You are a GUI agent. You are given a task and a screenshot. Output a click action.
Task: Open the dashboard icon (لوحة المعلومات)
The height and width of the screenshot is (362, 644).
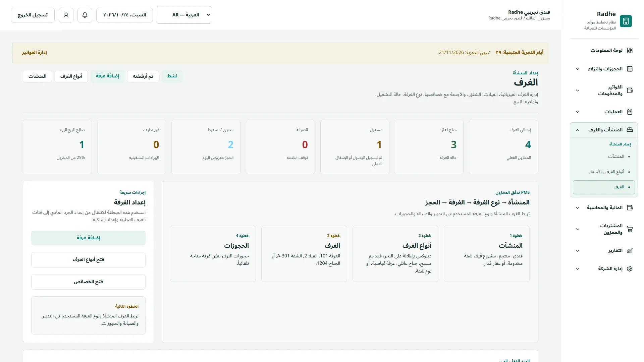click(x=630, y=51)
